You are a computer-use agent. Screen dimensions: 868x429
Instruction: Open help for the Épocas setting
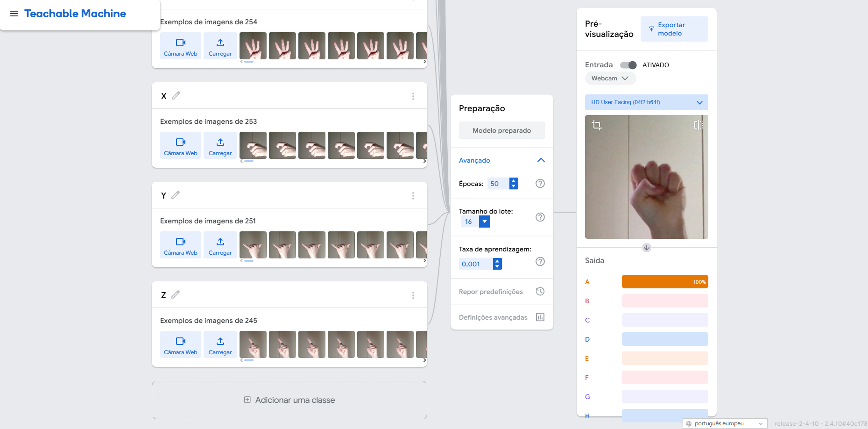pos(540,184)
